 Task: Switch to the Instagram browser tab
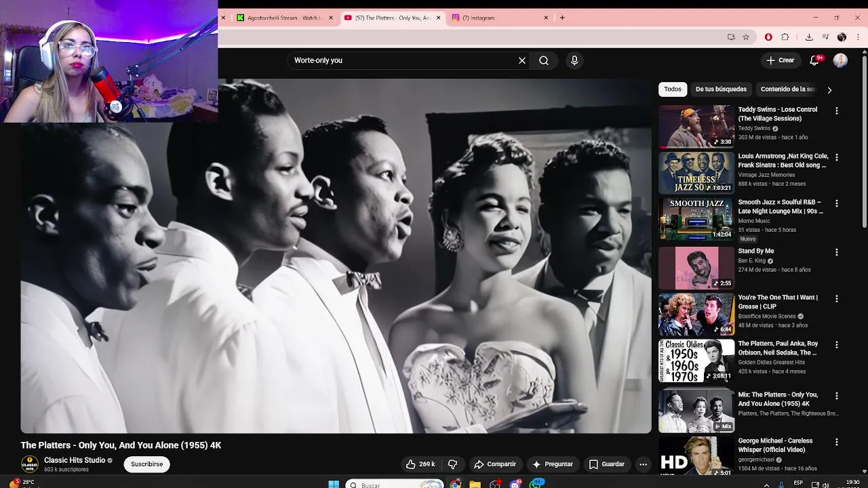500,18
